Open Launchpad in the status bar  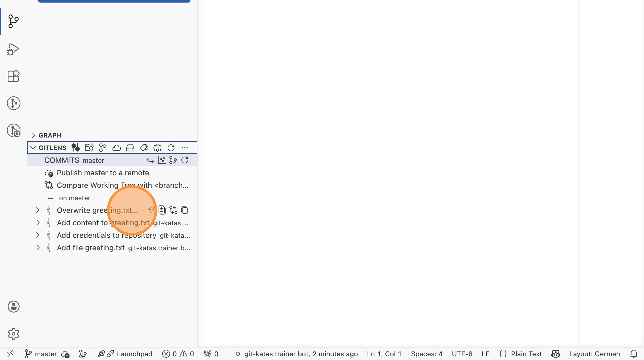click(134, 354)
